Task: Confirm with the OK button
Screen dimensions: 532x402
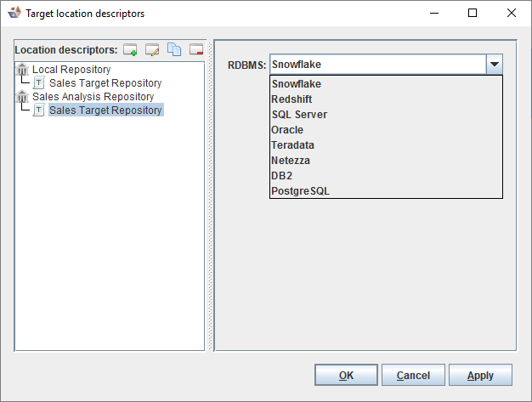Action: [x=346, y=375]
